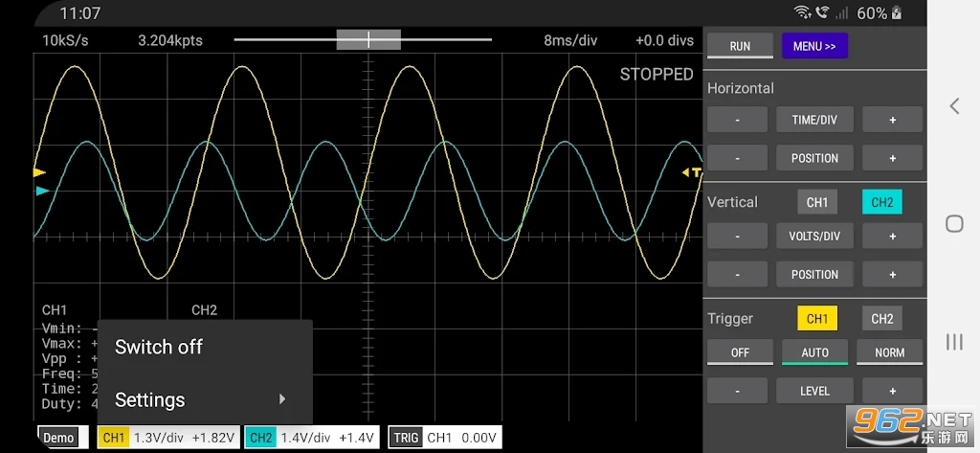Open the MENU >> panel
The width and height of the screenshot is (980, 453).
814,46
